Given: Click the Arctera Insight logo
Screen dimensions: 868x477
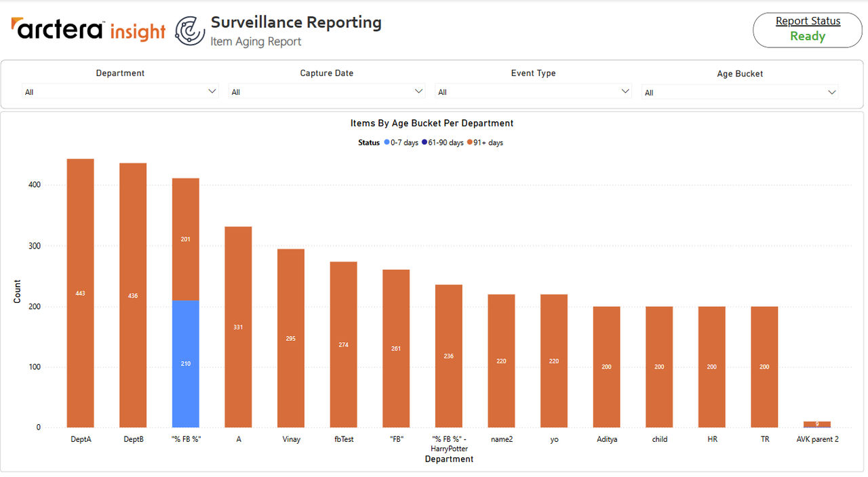Looking at the screenshot, I should point(88,30).
